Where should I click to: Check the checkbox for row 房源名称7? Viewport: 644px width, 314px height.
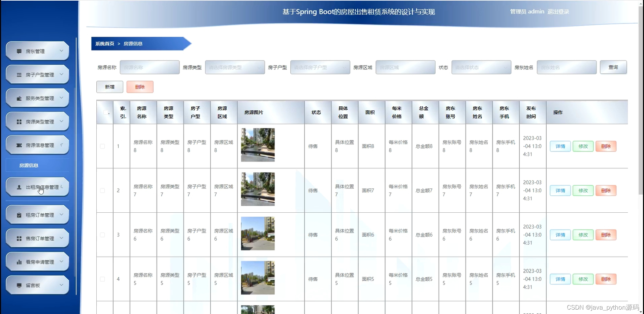pyautogui.click(x=102, y=190)
